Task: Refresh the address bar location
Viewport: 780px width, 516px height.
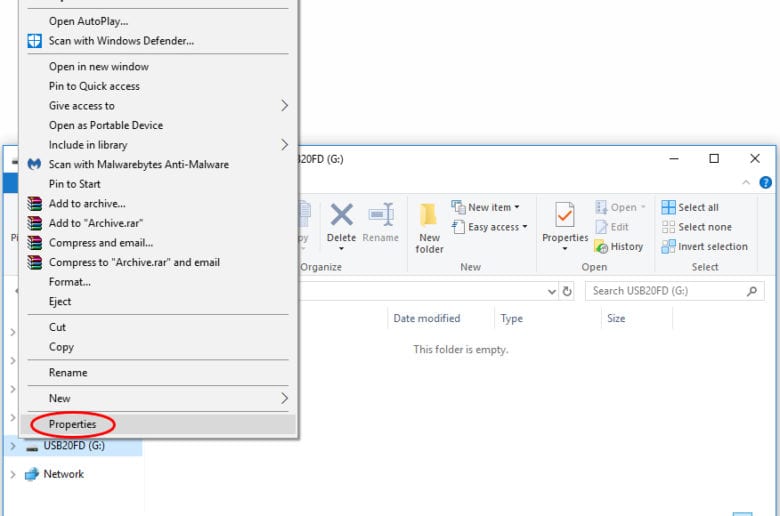Action: click(x=567, y=291)
